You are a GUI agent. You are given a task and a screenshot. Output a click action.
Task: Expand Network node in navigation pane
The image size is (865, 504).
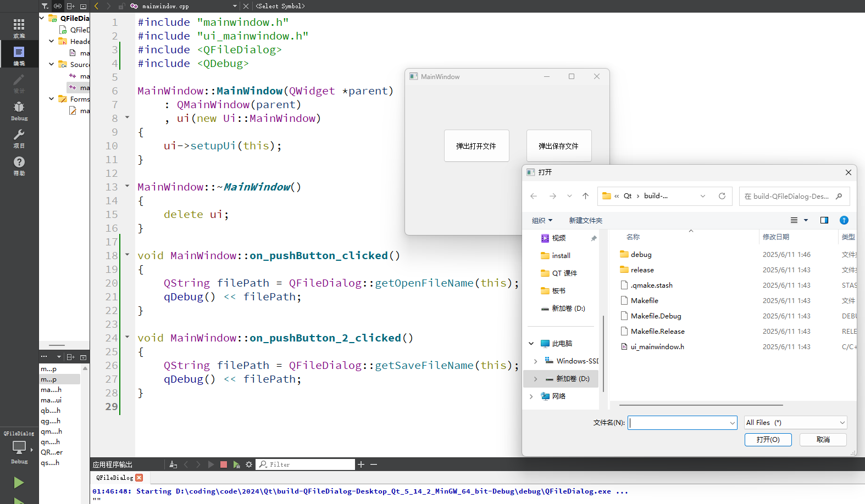click(531, 396)
